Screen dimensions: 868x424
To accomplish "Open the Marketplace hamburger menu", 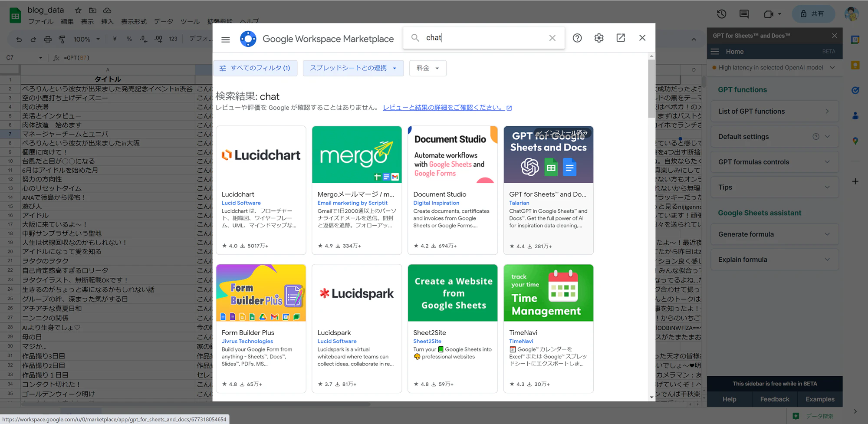I will pyautogui.click(x=225, y=39).
